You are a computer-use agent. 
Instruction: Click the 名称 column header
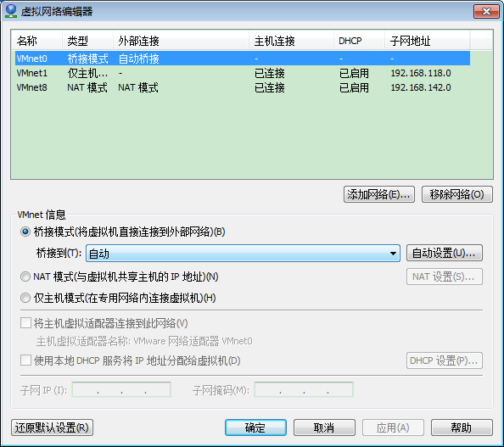pyautogui.click(x=36, y=41)
